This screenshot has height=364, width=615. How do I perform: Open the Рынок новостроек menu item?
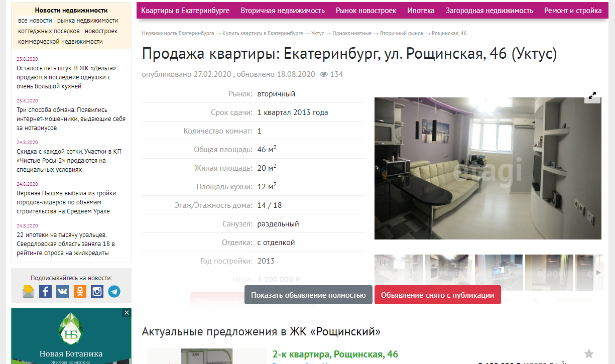point(366,11)
